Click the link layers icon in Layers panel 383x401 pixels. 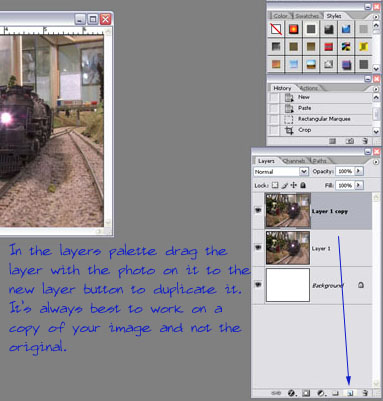tap(276, 393)
